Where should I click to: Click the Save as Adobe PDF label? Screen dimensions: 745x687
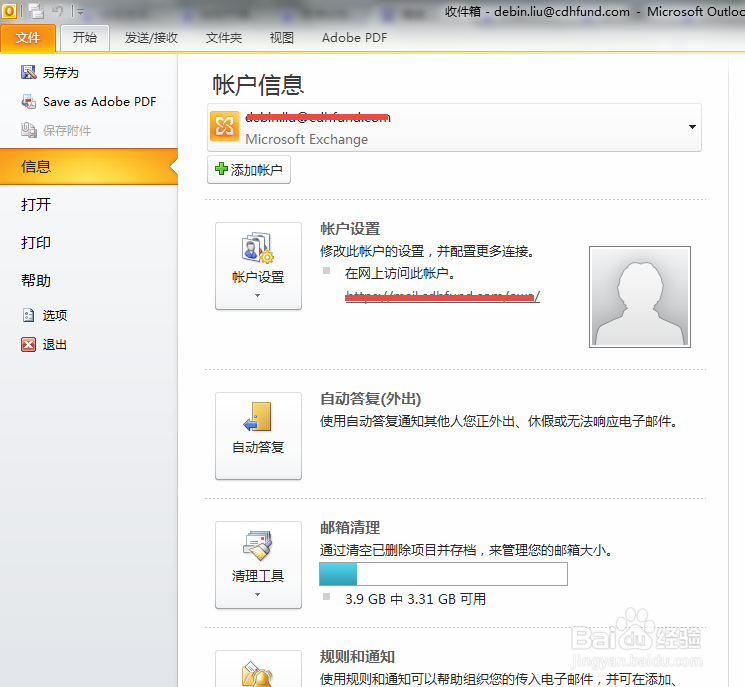pyautogui.click(x=100, y=102)
